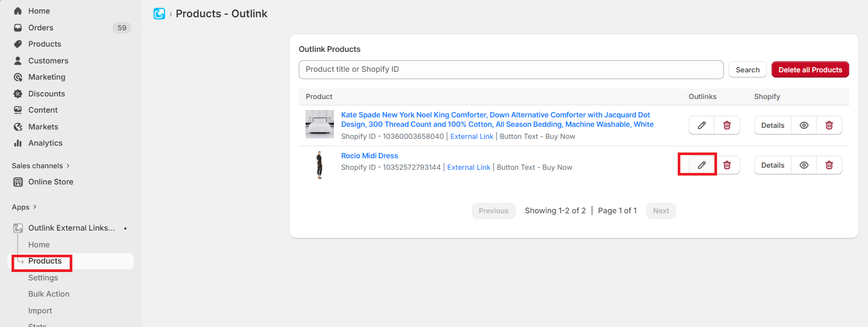Click the Discounts badge icon

click(x=18, y=94)
